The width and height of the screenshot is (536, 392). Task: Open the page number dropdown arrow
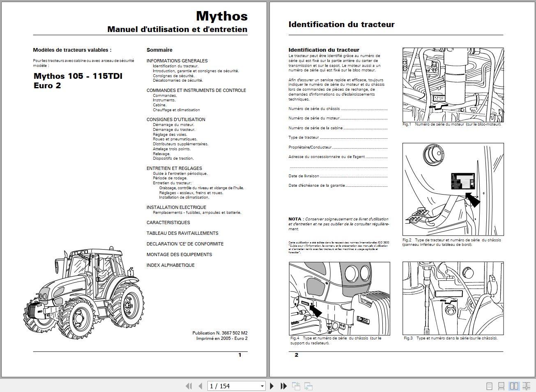(x=262, y=386)
